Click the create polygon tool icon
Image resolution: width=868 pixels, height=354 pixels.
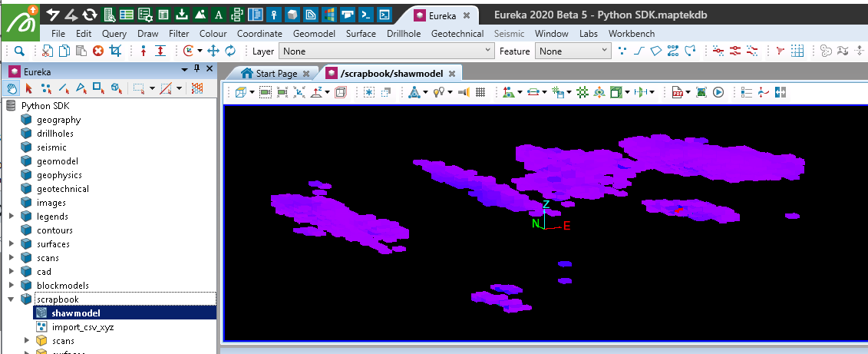point(656,51)
